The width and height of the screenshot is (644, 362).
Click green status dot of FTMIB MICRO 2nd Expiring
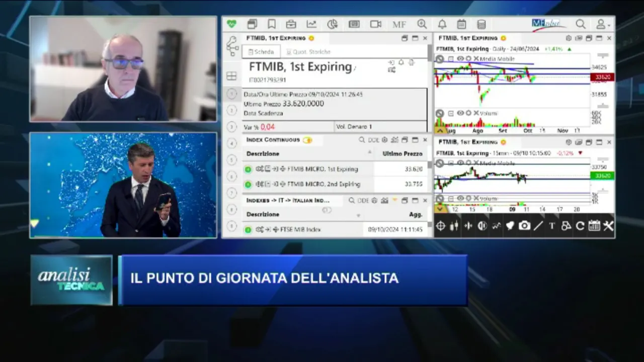pyautogui.click(x=248, y=185)
